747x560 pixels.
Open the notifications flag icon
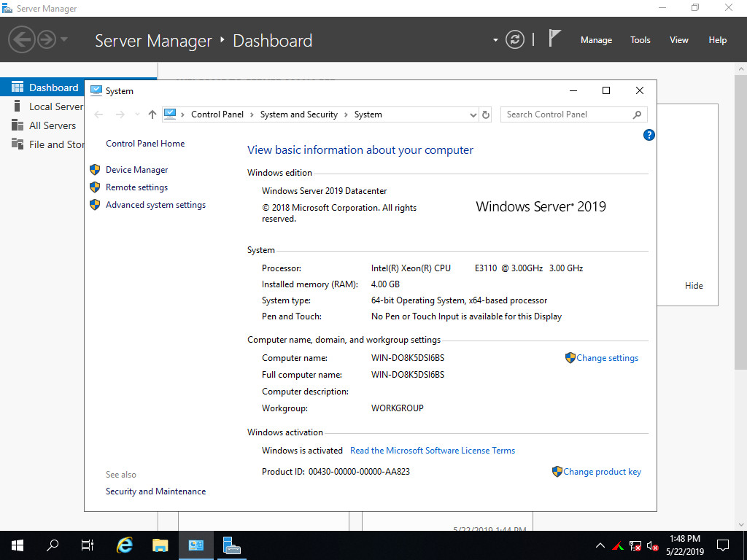coord(554,39)
